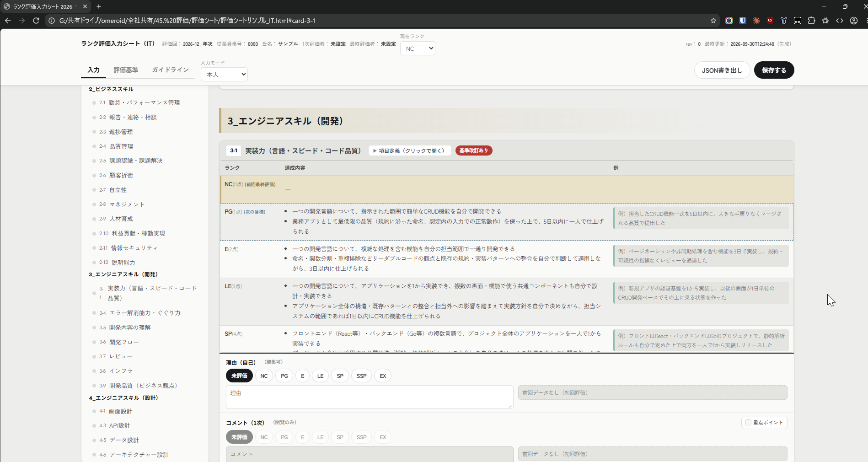Viewport: 868px width, 462px height.
Task: Click the site info icon in address bar
Action: 52,21
